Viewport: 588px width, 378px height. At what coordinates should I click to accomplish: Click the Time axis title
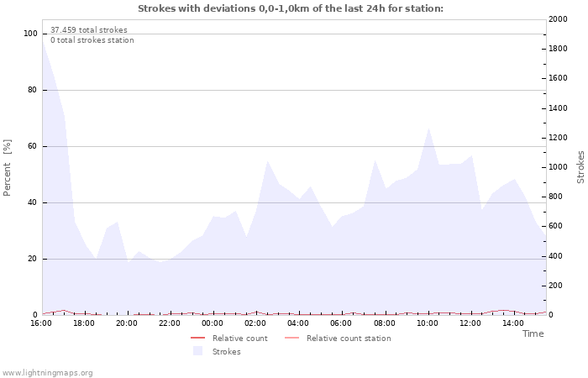point(533,333)
